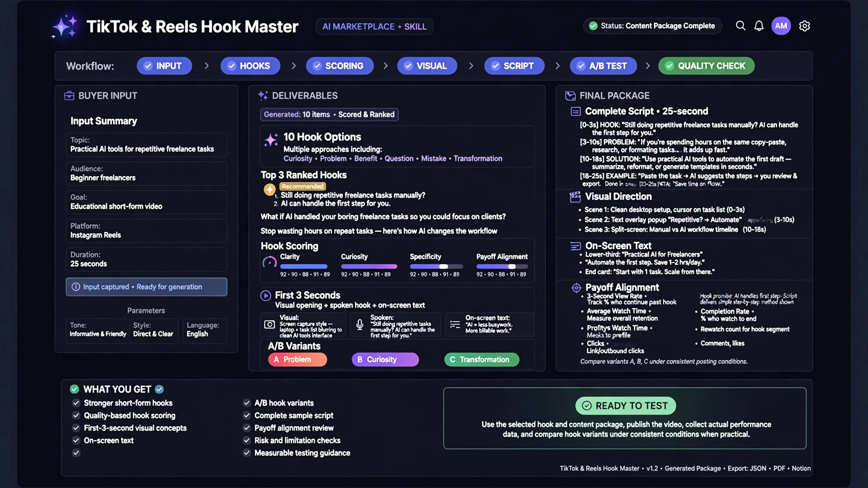The width and height of the screenshot is (868, 488).
Task: Click the blue check after WHAT YOU GET
Action: tap(159, 389)
